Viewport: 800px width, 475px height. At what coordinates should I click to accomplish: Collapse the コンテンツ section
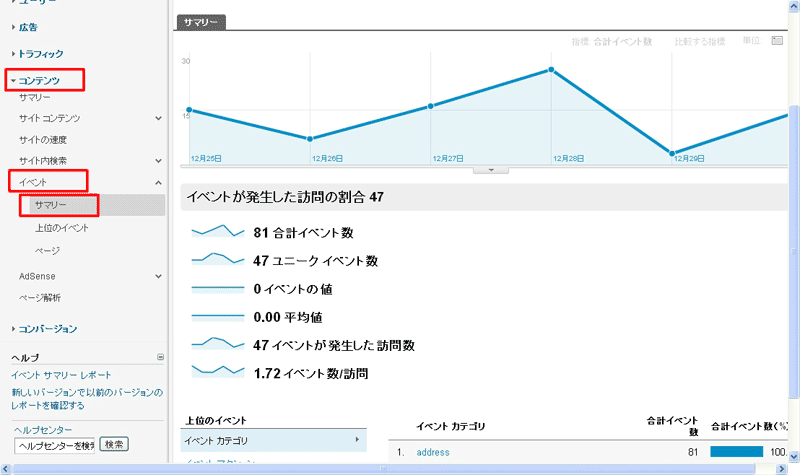tap(39, 81)
